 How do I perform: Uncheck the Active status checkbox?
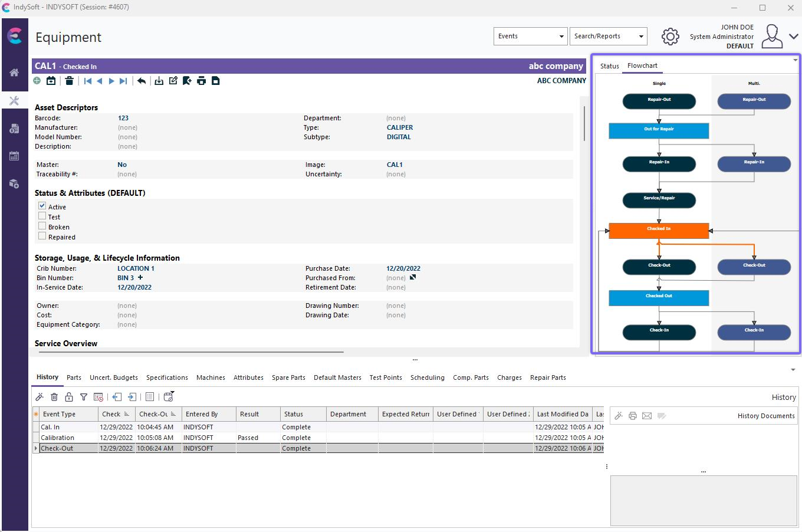pos(42,206)
